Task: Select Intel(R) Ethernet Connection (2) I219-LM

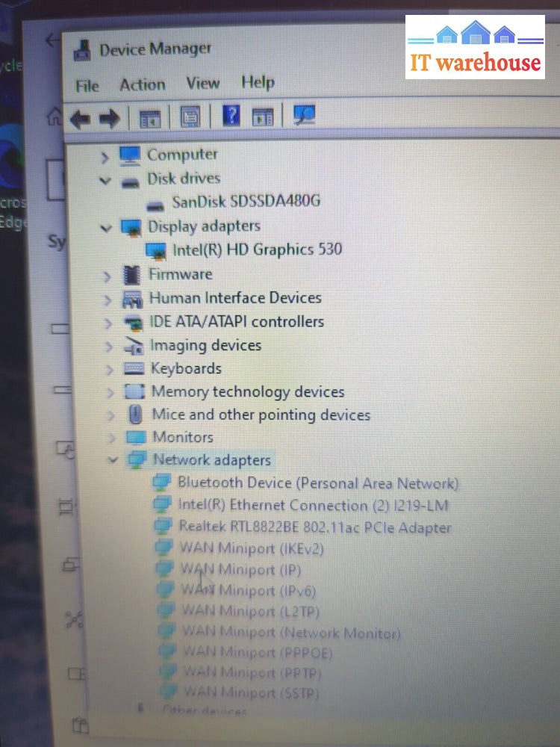Action: point(312,505)
